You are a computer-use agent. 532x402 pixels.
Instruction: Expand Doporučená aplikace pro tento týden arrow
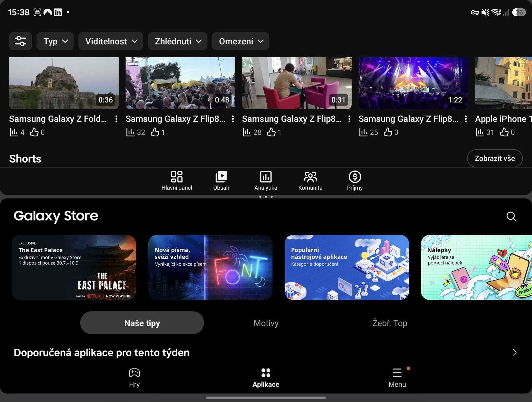515,352
